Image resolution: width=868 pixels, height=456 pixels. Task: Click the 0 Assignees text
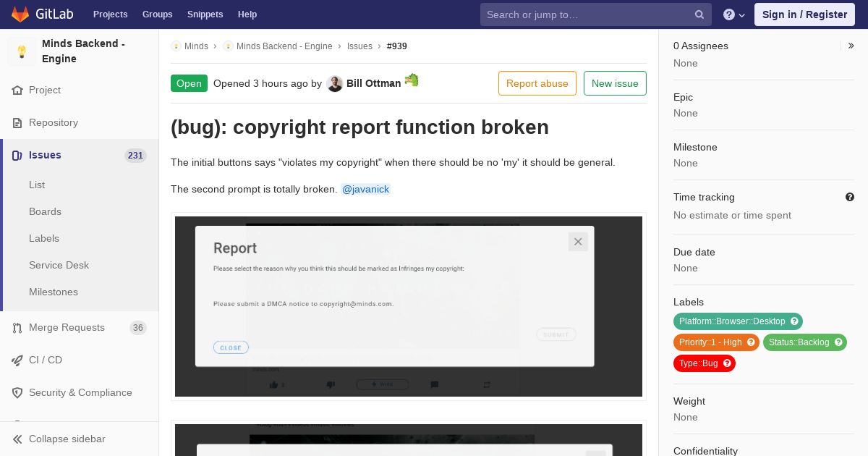click(x=701, y=46)
